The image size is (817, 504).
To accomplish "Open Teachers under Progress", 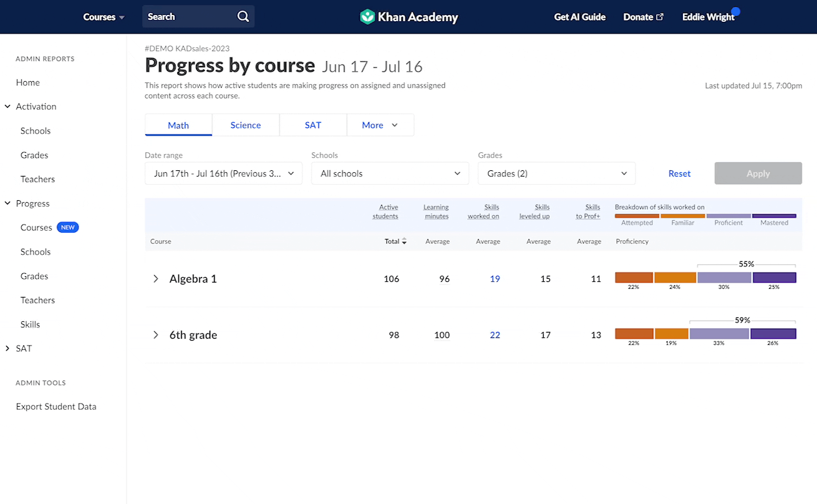I will 37,300.
